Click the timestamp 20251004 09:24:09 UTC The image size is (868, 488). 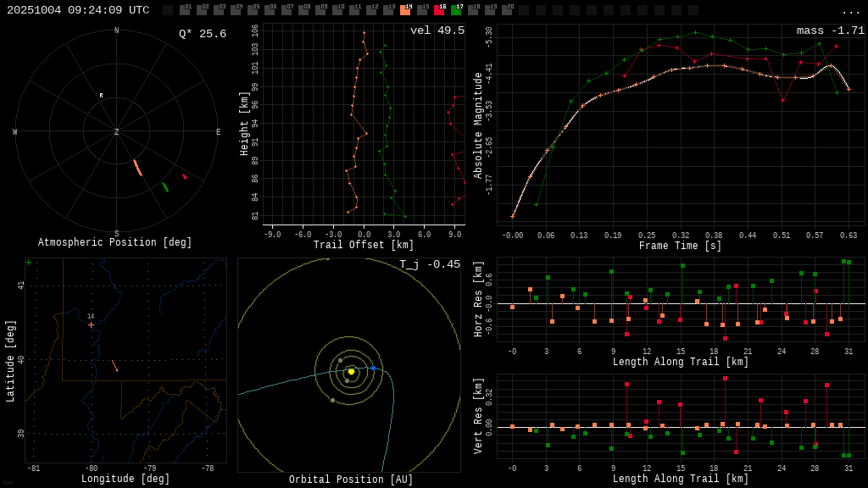(78, 10)
